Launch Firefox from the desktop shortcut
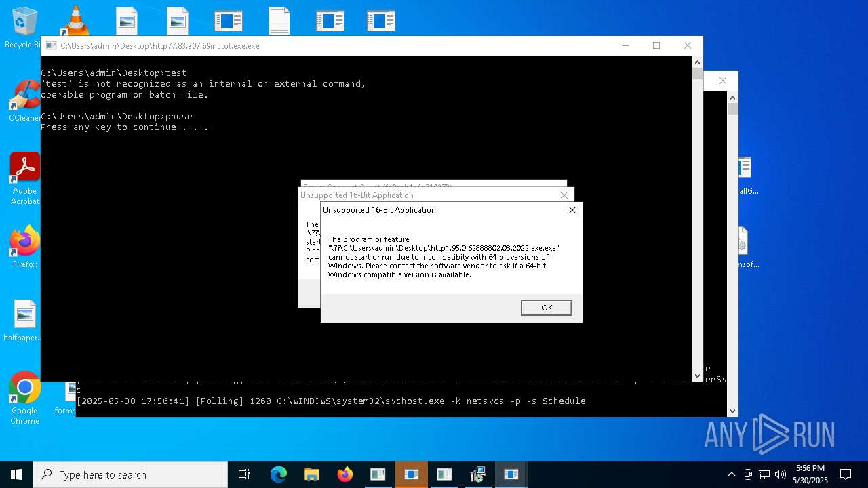The height and width of the screenshot is (488, 868). click(24, 247)
